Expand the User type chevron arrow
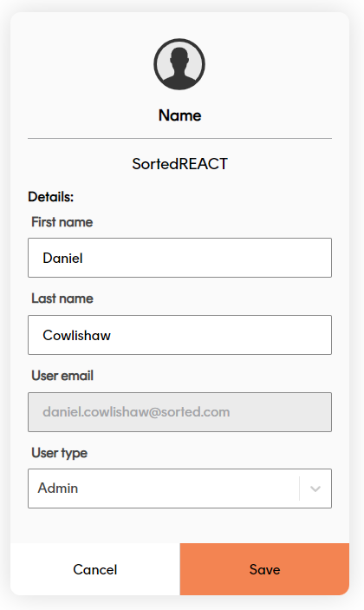This screenshot has height=610, width=364. (315, 489)
